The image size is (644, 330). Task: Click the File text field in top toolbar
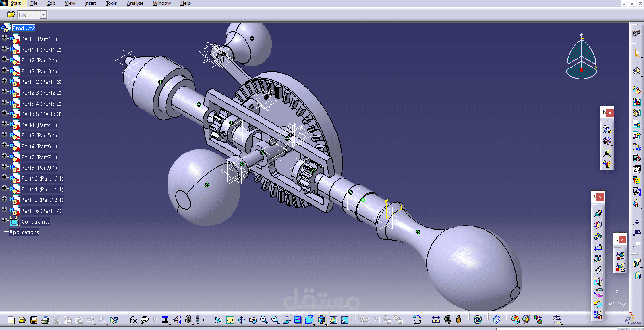[x=29, y=15]
